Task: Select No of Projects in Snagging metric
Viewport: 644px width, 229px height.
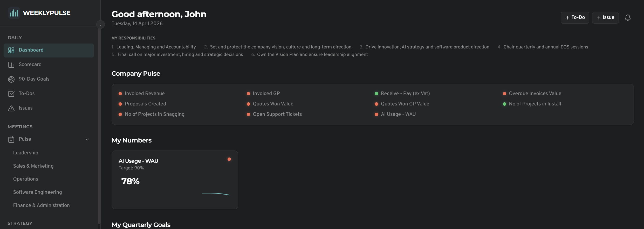Action: coord(155,114)
